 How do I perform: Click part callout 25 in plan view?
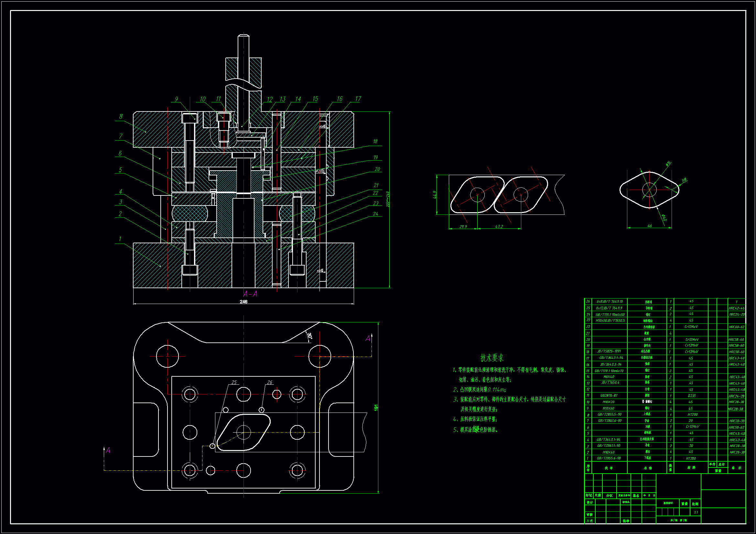[234, 382]
